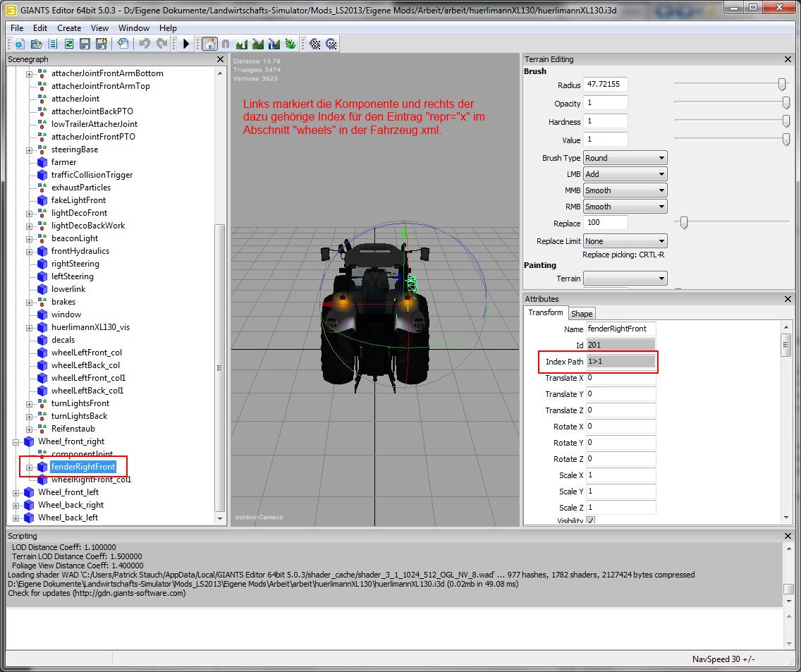Collapse the Wheel_front_right tree node
This screenshot has height=672, width=801.
tap(16, 441)
